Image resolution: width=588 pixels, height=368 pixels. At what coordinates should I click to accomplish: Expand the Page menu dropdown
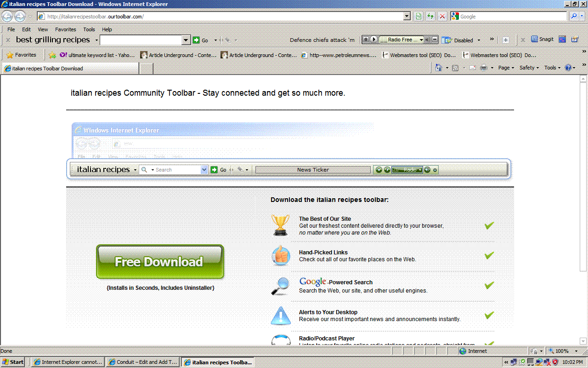pyautogui.click(x=506, y=68)
